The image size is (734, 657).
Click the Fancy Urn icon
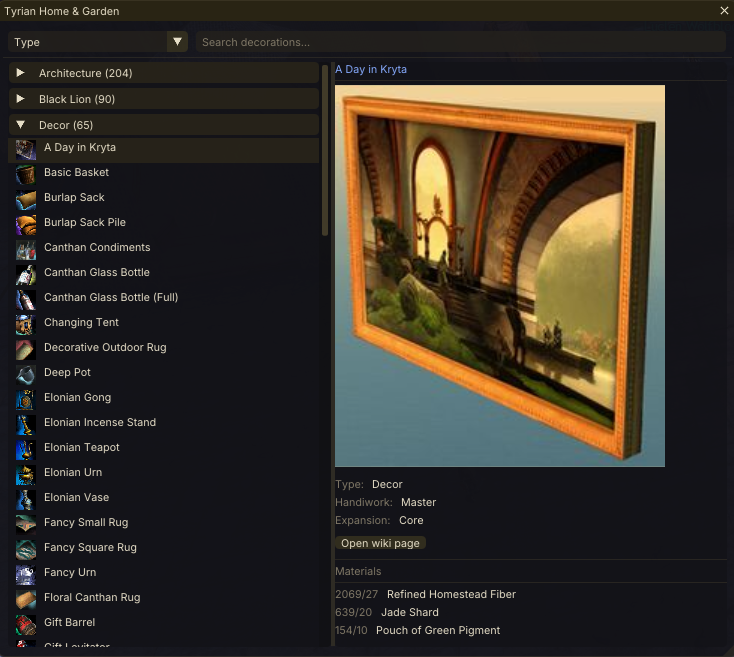[26, 575]
